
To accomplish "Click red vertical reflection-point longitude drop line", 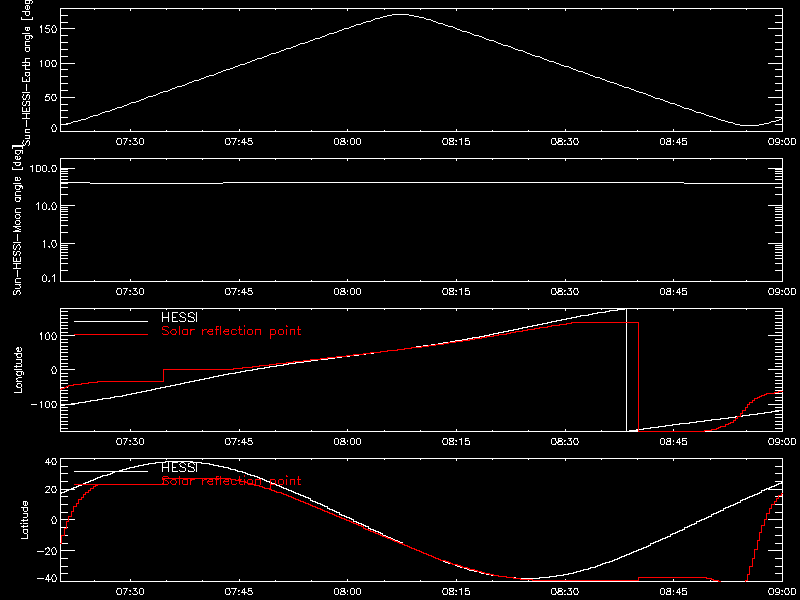I will [x=638, y=377].
